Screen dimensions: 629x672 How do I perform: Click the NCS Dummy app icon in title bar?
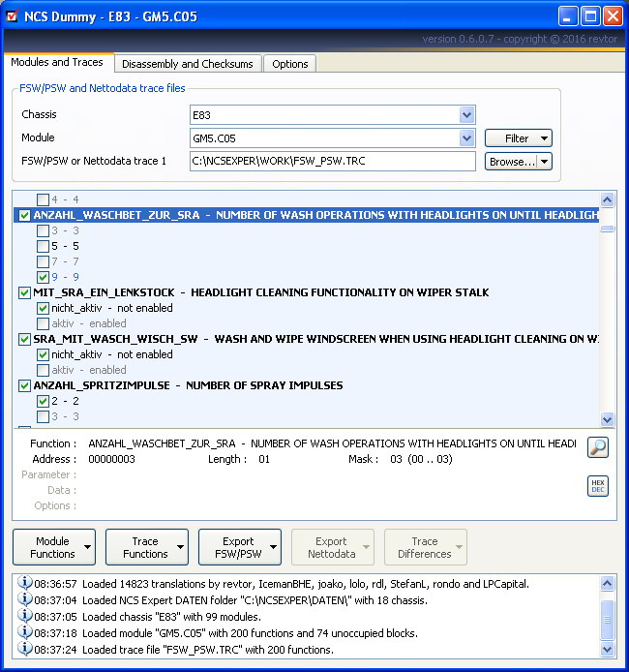pyautogui.click(x=13, y=15)
